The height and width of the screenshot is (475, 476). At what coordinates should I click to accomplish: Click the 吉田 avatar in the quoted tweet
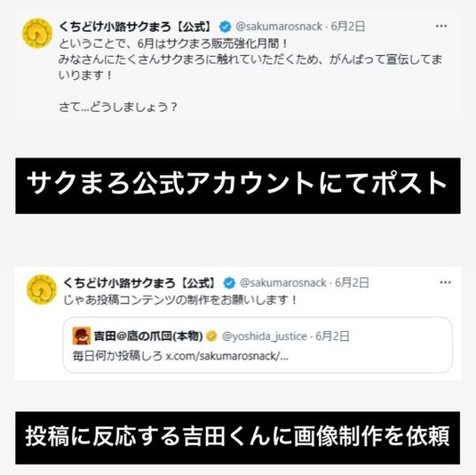tap(82, 336)
